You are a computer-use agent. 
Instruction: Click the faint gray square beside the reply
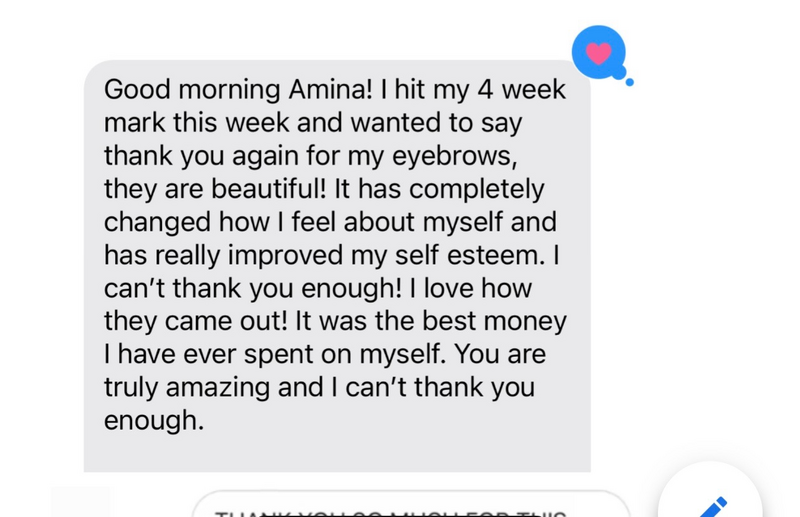pyautogui.click(x=81, y=502)
